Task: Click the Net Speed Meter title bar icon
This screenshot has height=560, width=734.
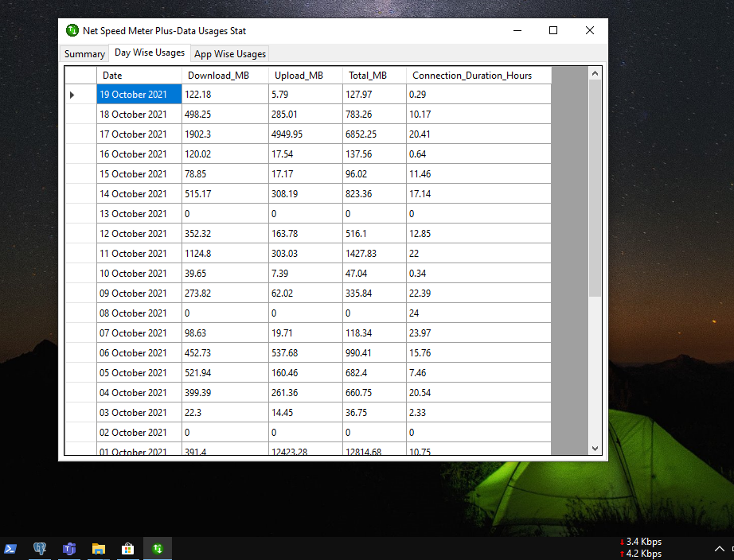Action: coord(72,30)
